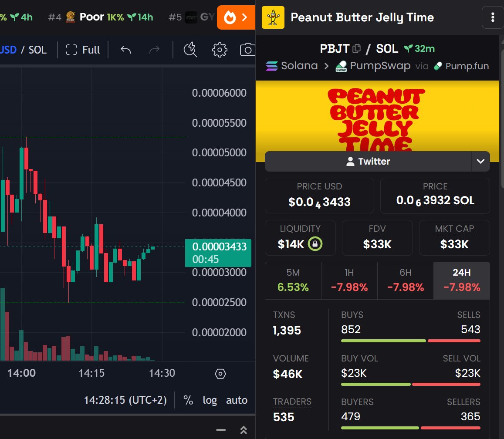Select the 5M stats tab

[293, 280]
